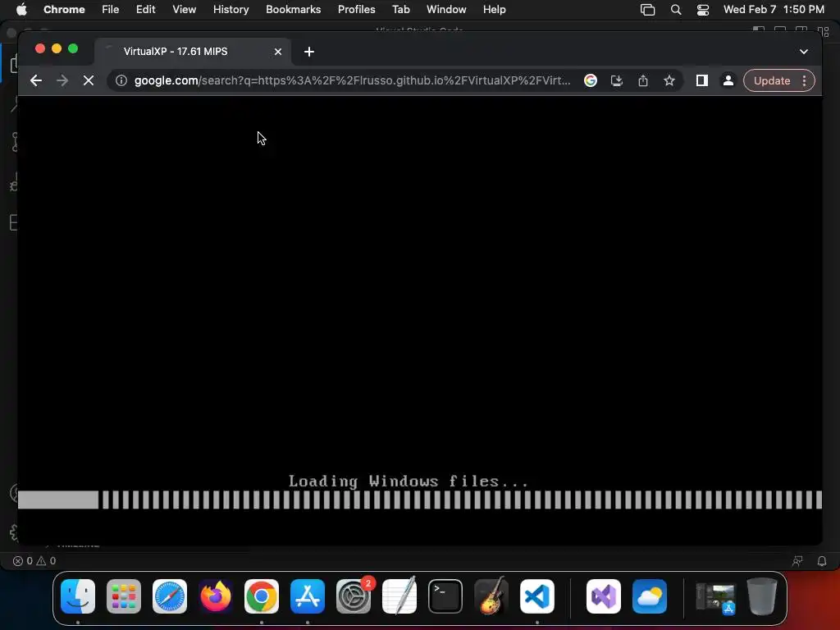
Task: Click the Google icon in the address bar
Action: tap(591, 80)
